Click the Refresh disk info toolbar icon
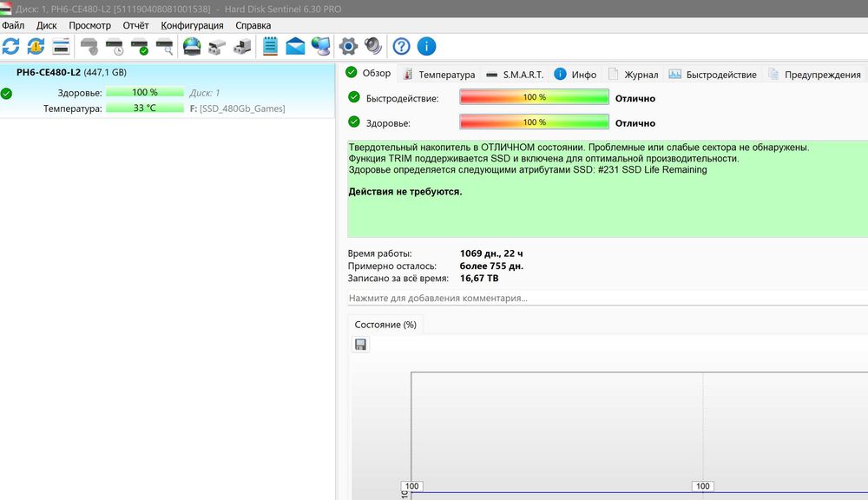 10,47
